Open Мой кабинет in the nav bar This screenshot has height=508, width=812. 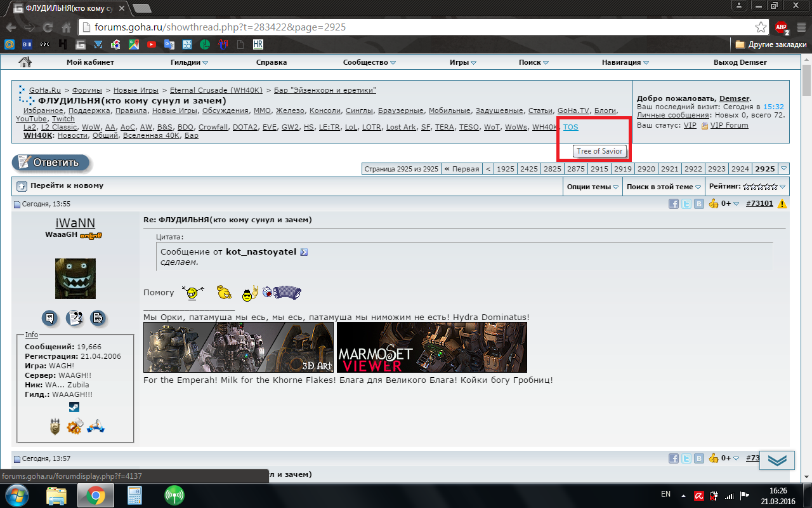point(90,62)
